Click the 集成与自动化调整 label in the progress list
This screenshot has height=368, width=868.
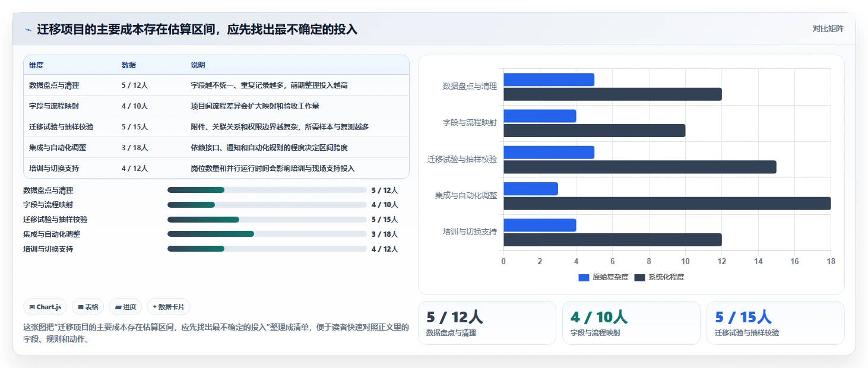click(x=52, y=234)
